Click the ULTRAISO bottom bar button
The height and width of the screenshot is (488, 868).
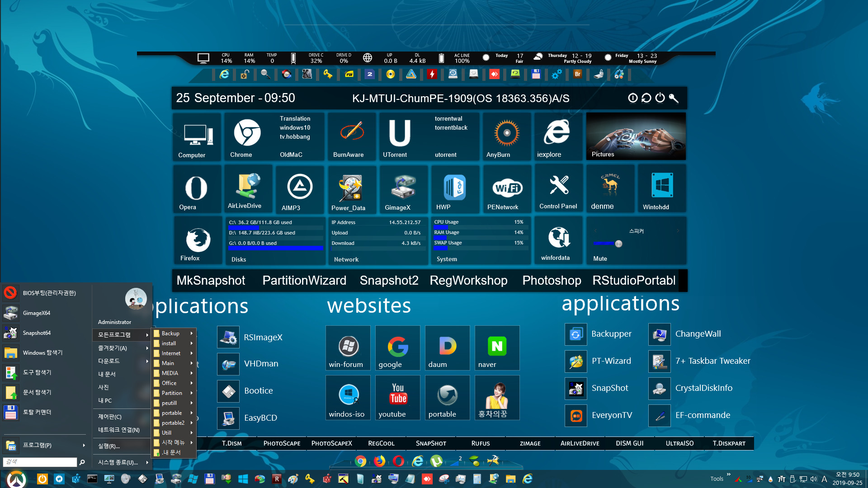pos(679,443)
